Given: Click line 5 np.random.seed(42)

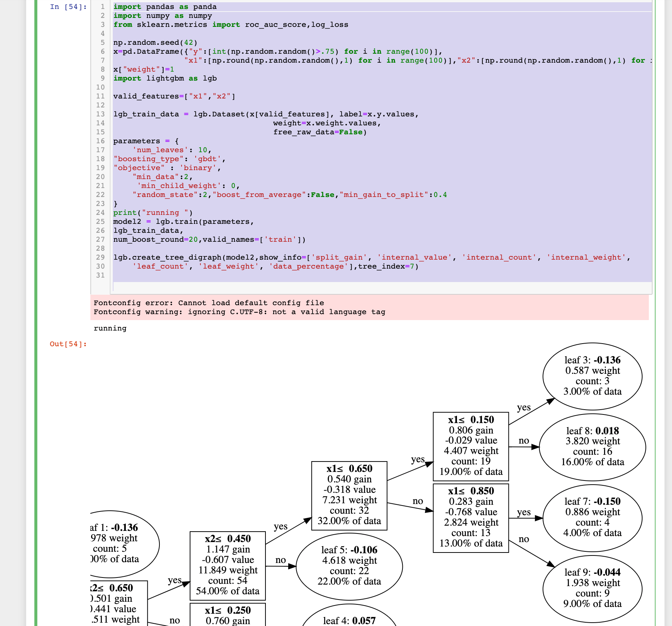Looking at the screenshot, I should coord(155,43).
